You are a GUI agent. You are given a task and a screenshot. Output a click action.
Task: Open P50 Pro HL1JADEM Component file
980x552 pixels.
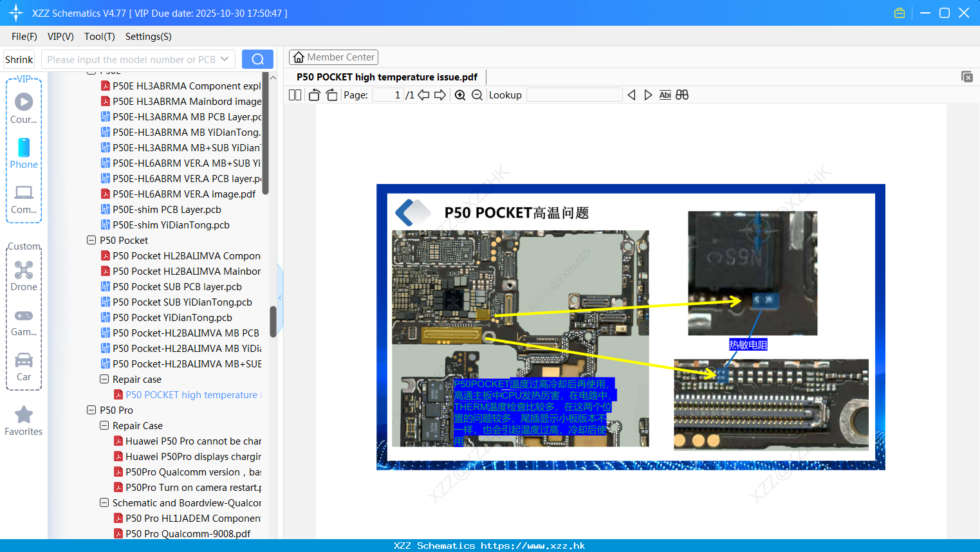coord(187,518)
